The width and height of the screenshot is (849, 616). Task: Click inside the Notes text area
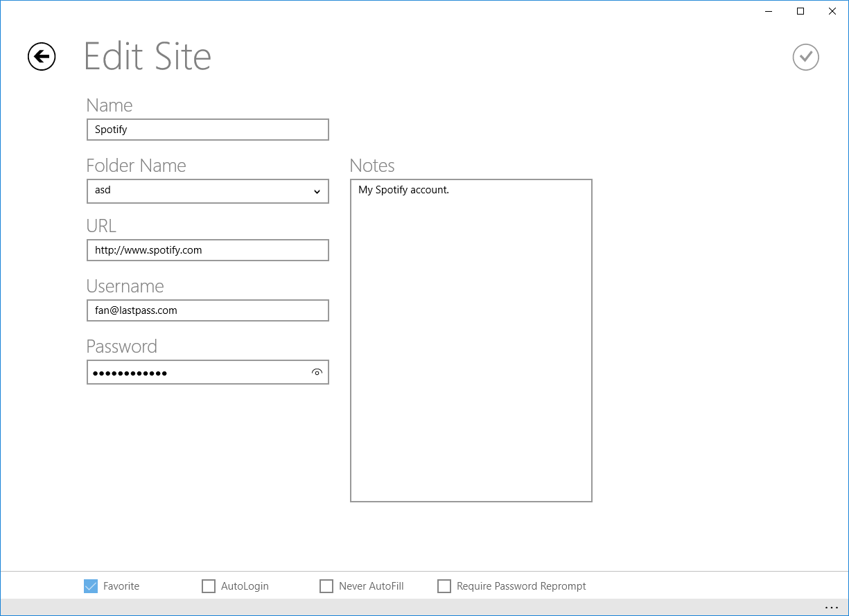click(471, 340)
